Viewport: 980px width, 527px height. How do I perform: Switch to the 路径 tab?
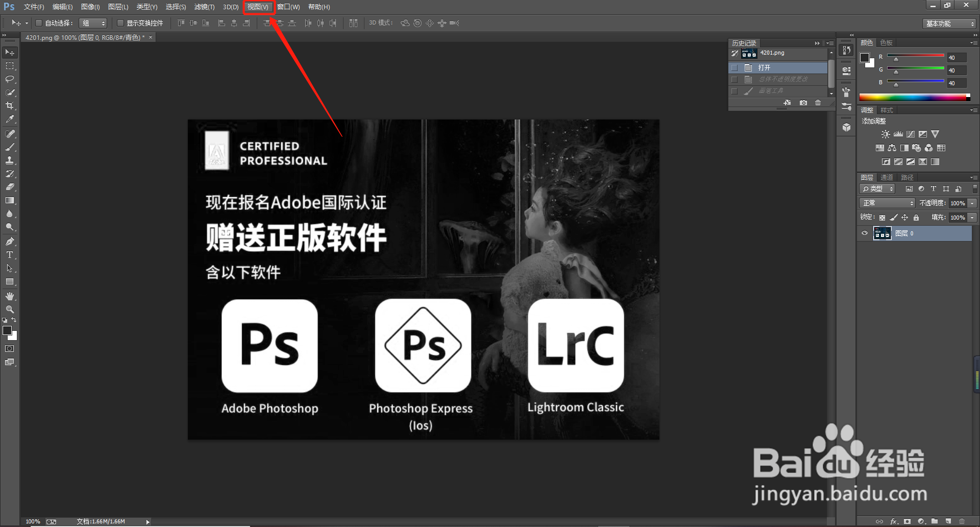(908, 177)
